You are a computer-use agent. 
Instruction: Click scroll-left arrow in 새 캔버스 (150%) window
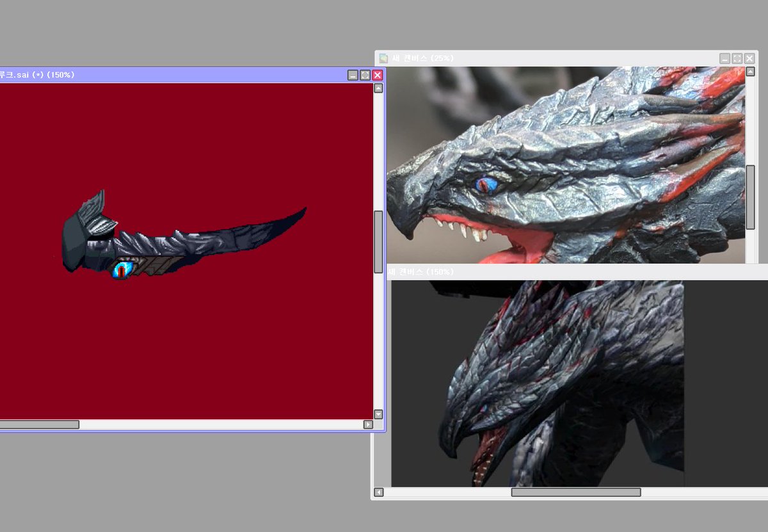pos(378,492)
